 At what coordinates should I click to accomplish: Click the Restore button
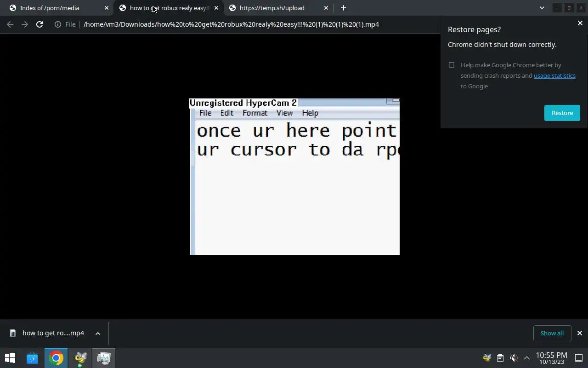(562, 113)
